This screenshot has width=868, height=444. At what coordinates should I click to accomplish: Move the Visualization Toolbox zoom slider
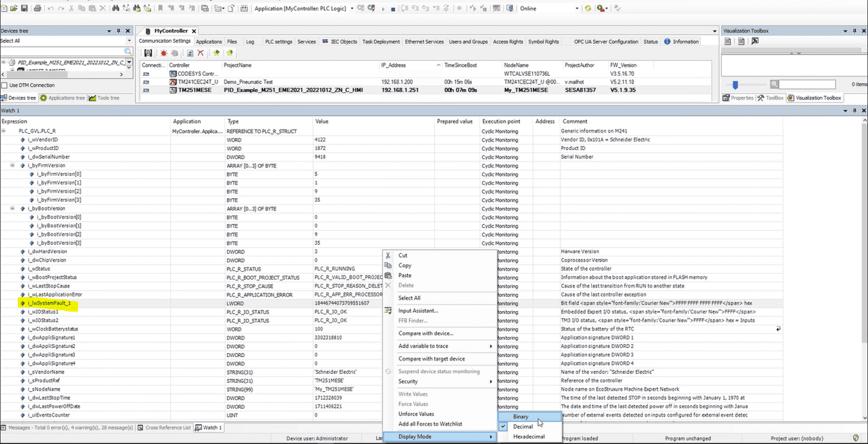[x=735, y=85]
